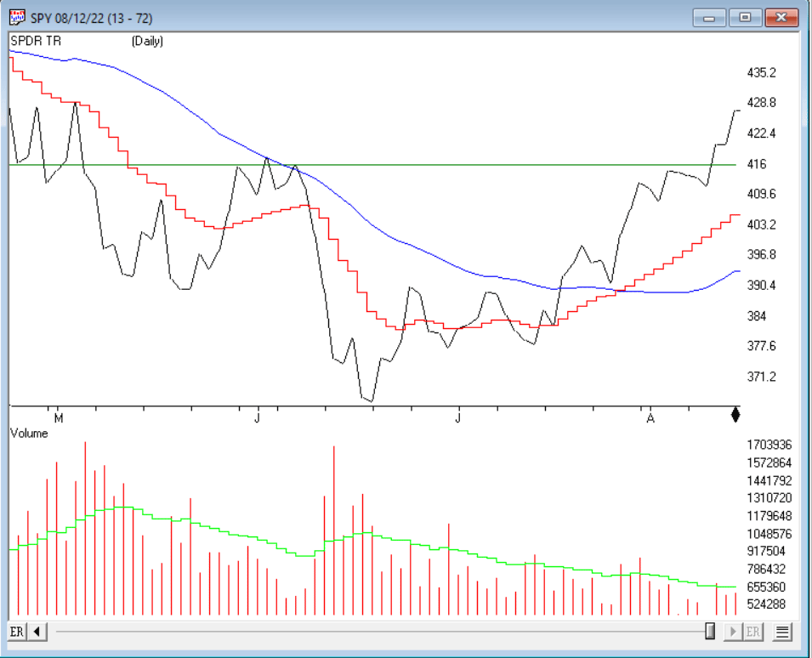
Task: Click the right arrow scroll button
Action: 733,632
